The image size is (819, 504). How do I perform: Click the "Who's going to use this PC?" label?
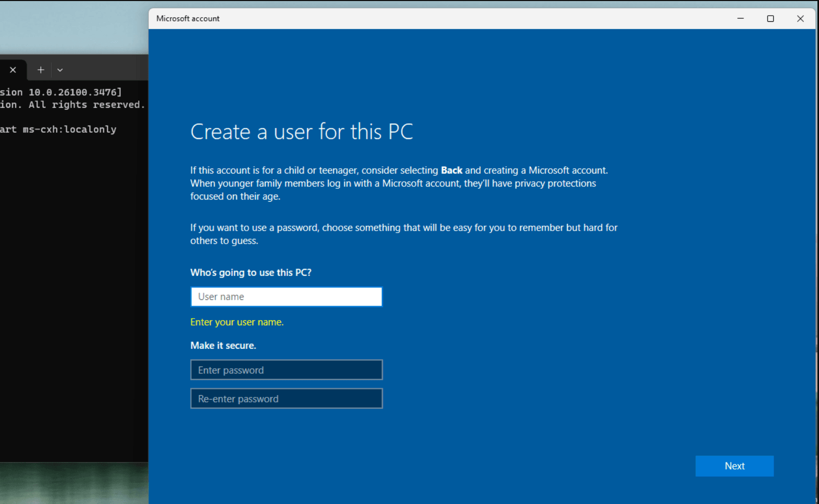tap(251, 272)
